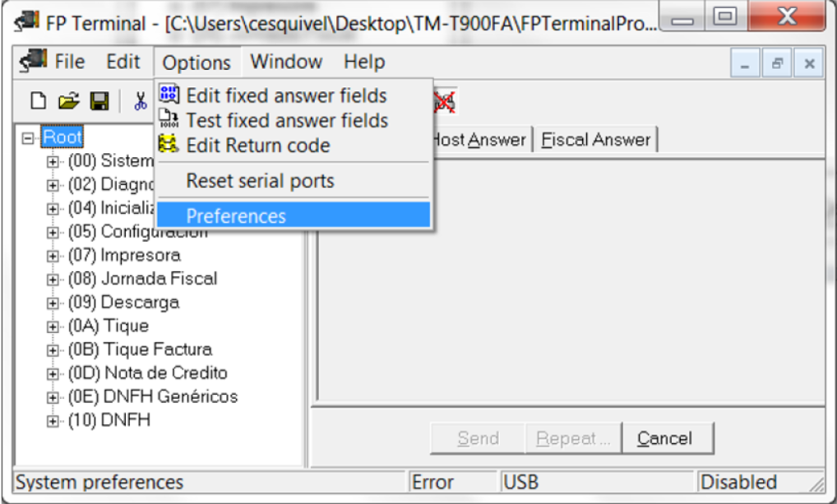Click the Edit fixed answer fields icon
Image resolution: width=837 pixels, height=504 pixels.
[169, 94]
